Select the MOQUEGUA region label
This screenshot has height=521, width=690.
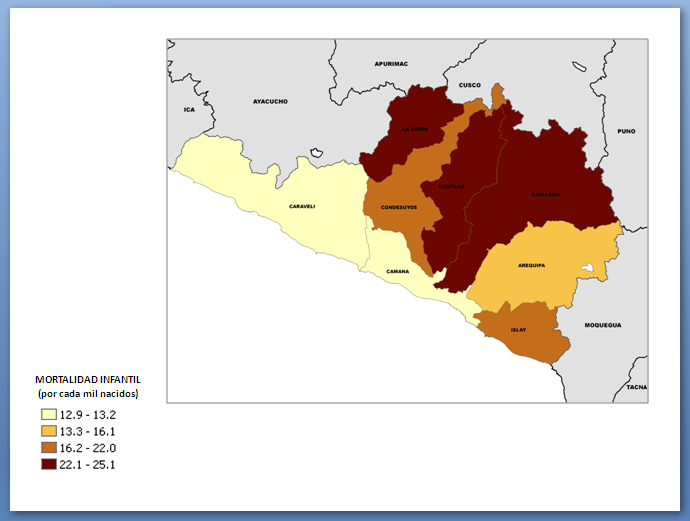[x=603, y=325]
